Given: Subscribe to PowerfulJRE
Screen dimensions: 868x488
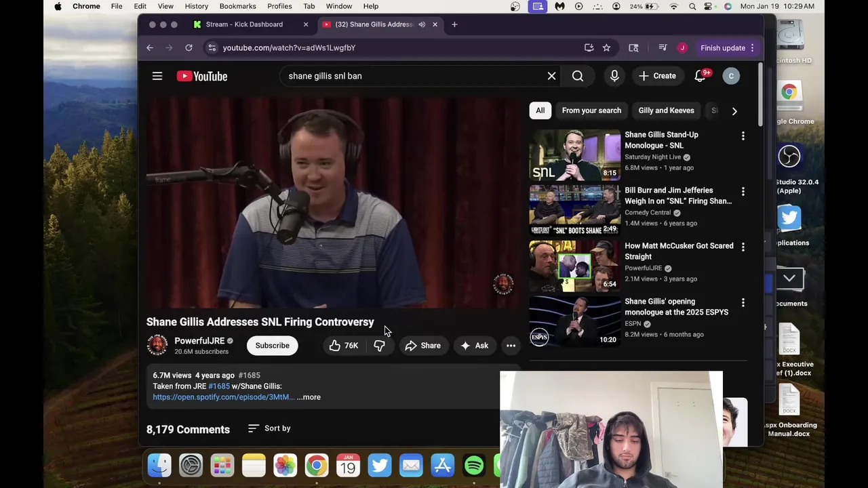Looking at the screenshot, I should tap(272, 346).
